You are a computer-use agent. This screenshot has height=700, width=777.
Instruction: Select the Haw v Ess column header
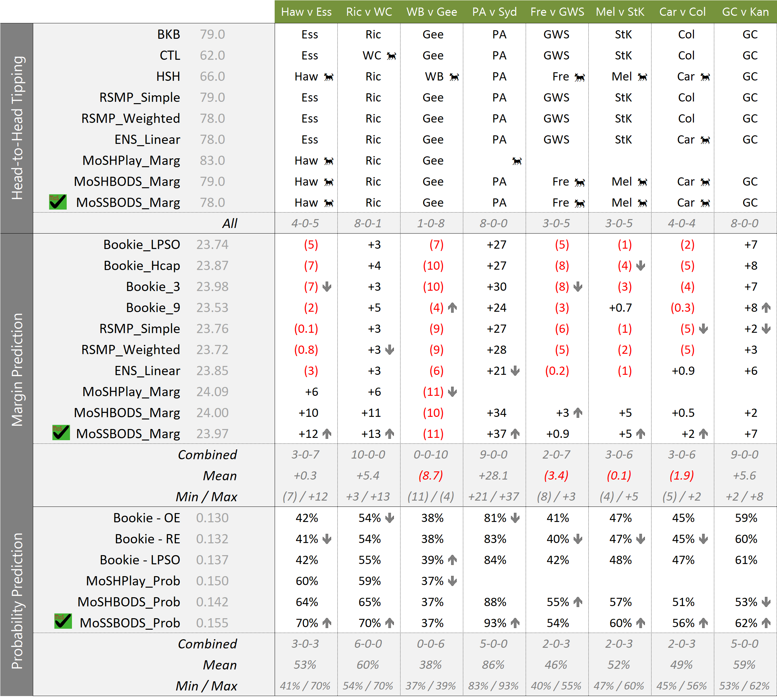click(306, 12)
